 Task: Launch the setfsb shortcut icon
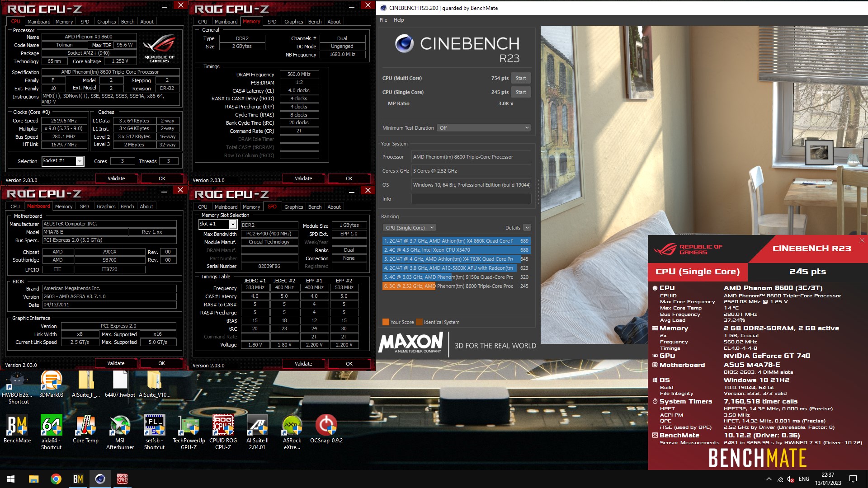[154, 432]
